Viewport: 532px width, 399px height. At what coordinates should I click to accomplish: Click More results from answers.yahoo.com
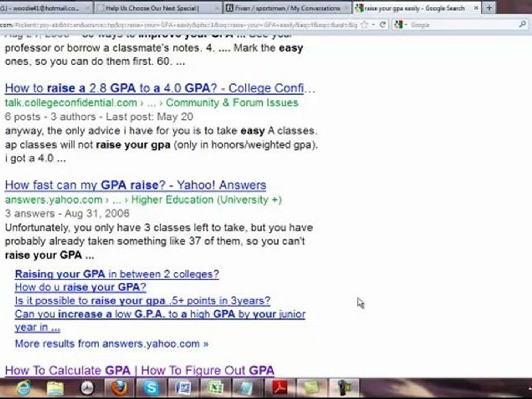click(112, 344)
